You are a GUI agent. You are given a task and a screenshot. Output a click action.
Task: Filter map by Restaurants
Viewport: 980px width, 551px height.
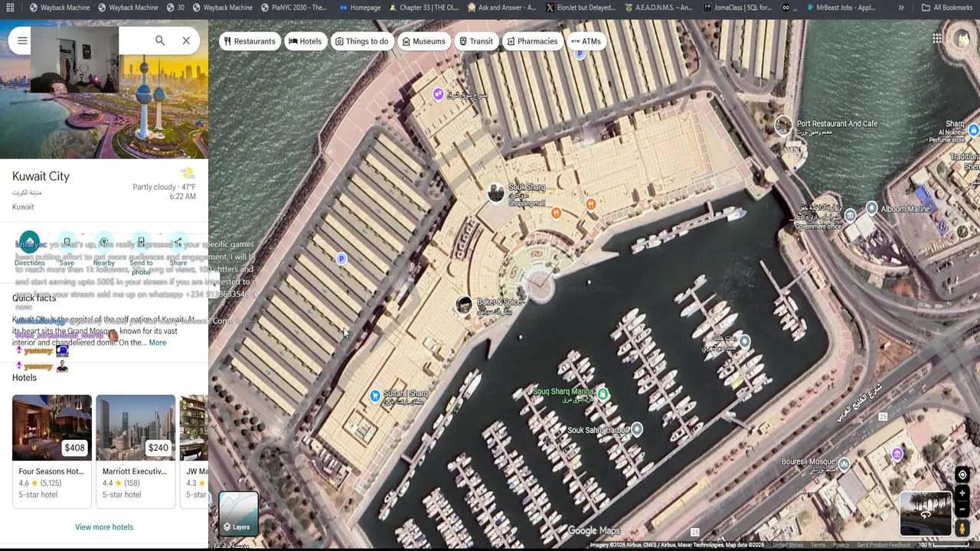pyautogui.click(x=250, y=41)
